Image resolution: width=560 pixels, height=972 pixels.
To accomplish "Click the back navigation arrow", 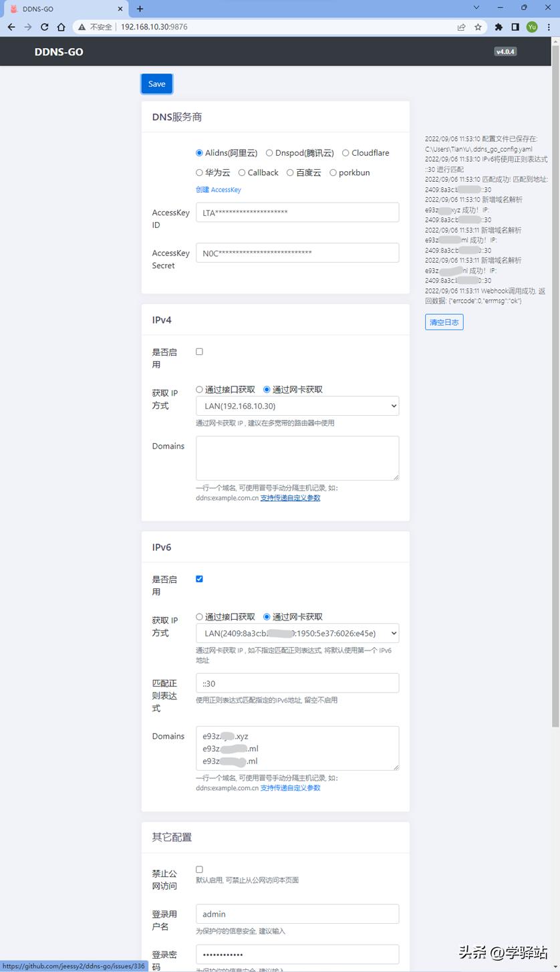I will (11, 28).
